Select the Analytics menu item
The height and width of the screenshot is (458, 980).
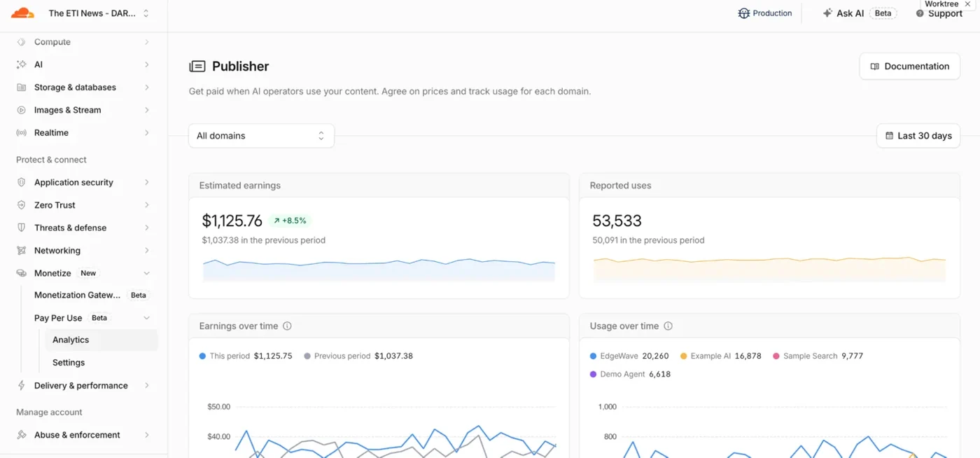101,340
